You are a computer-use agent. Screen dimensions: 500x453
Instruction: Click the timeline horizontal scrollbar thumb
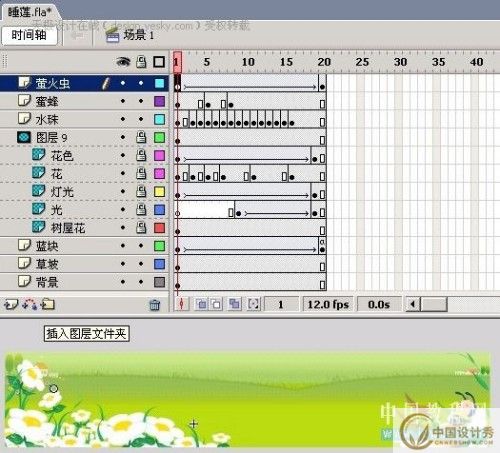[433, 304]
